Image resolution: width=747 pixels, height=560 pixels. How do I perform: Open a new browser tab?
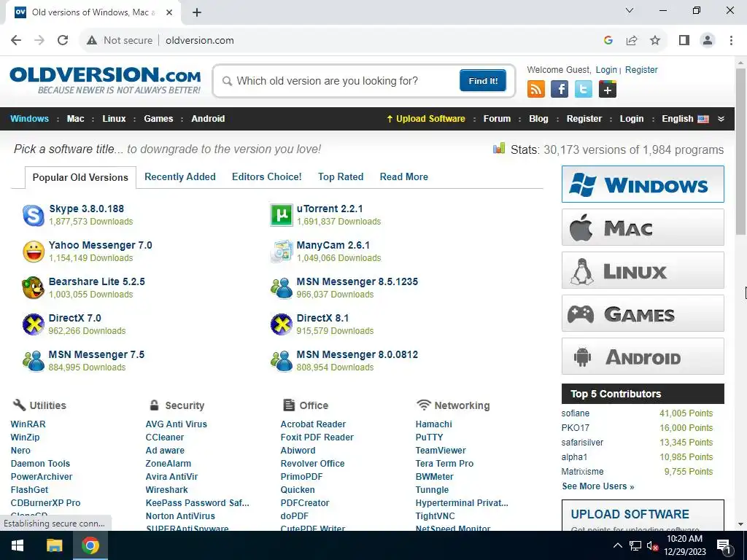point(197,12)
